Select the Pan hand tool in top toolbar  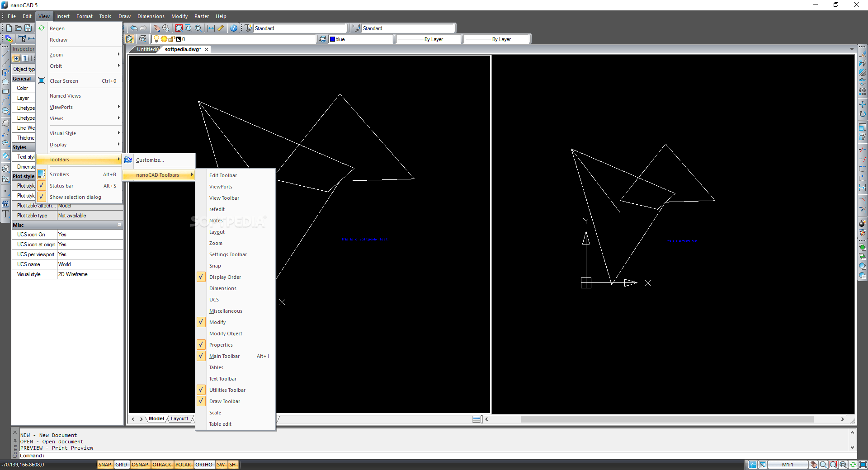tap(156, 28)
